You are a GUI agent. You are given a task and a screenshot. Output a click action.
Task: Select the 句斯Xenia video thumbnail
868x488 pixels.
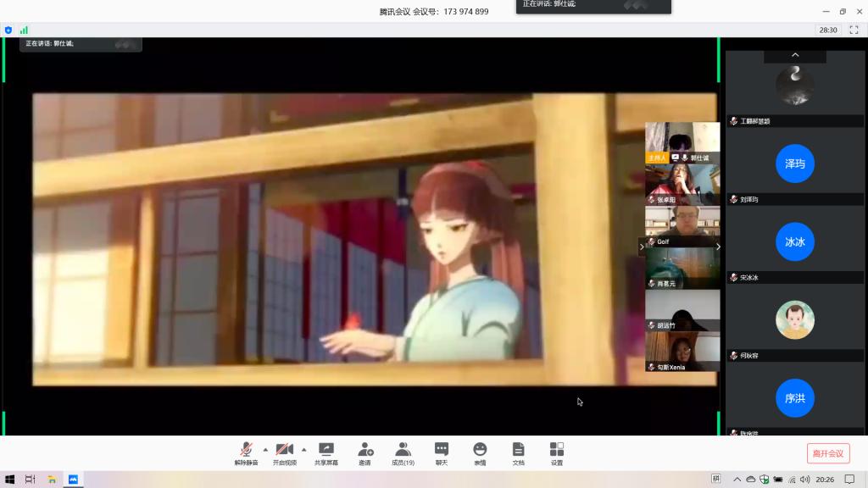pos(682,352)
